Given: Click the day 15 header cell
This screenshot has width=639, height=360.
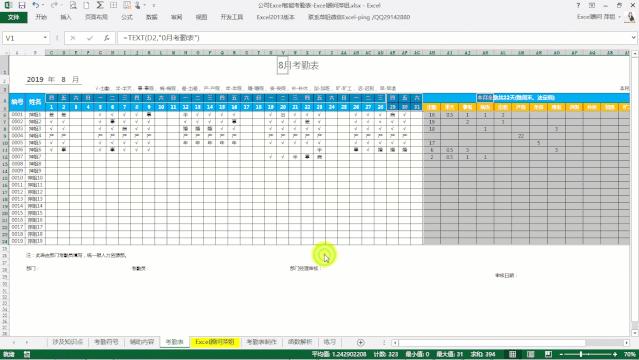Looking at the screenshot, I should point(222,107).
